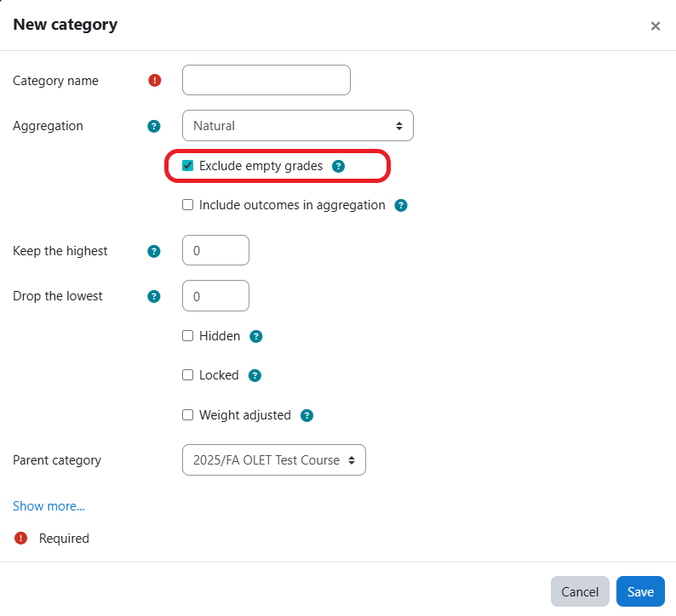Open help for Keep the highest
This screenshot has width=676, height=616.
click(154, 251)
